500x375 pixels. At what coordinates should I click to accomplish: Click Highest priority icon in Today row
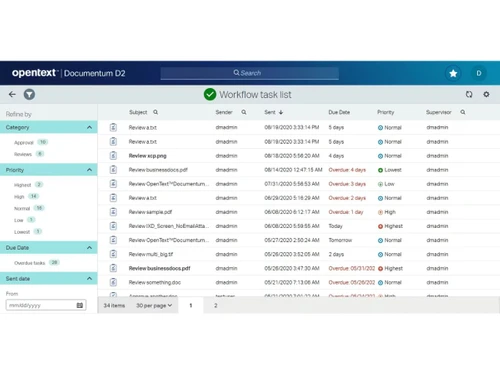380,226
